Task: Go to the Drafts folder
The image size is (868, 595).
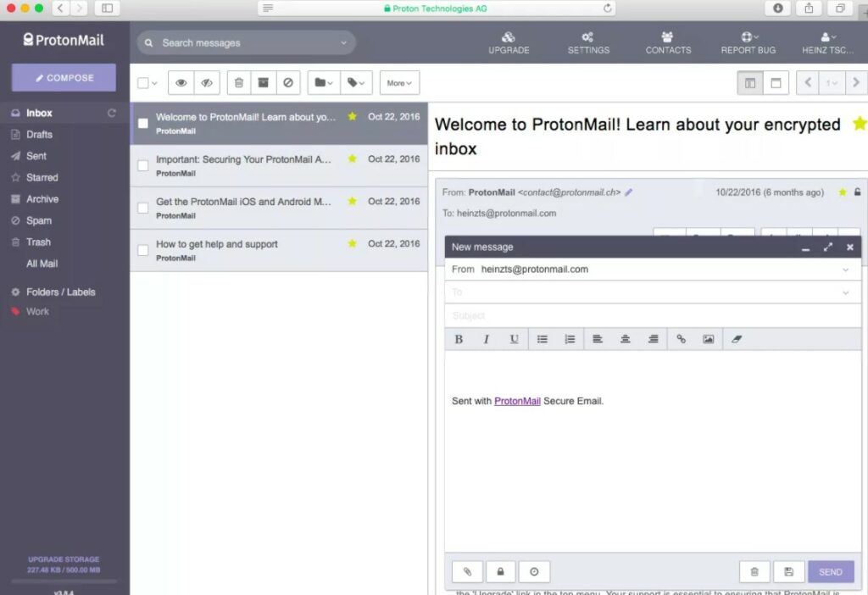Action: click(38, 134)
